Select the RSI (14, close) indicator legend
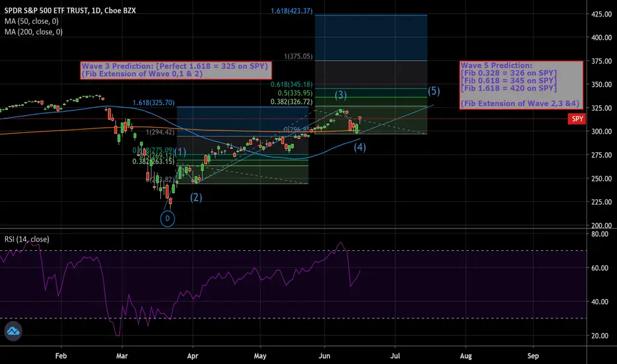Image resolution: width=617 pixels, height=364 pixels. 26,240
